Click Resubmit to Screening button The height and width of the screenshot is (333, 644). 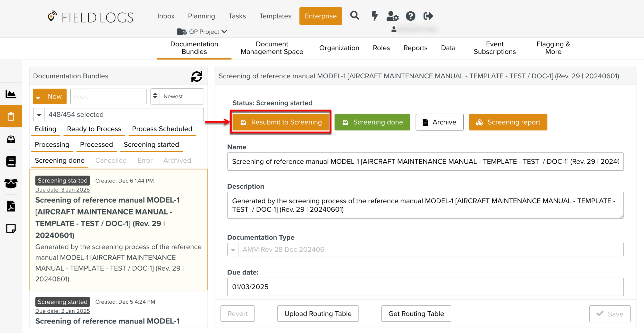tap(281, 122)
